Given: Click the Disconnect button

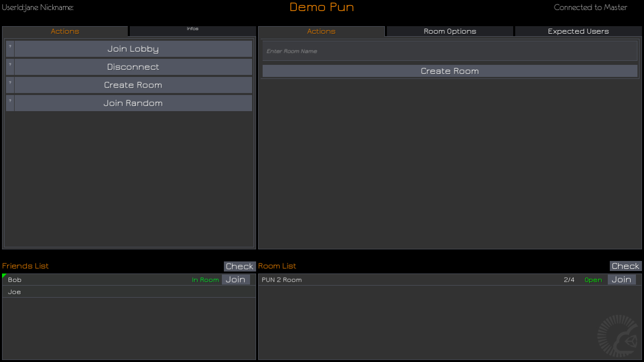Looking at the screenshot, I should [133, 67].
